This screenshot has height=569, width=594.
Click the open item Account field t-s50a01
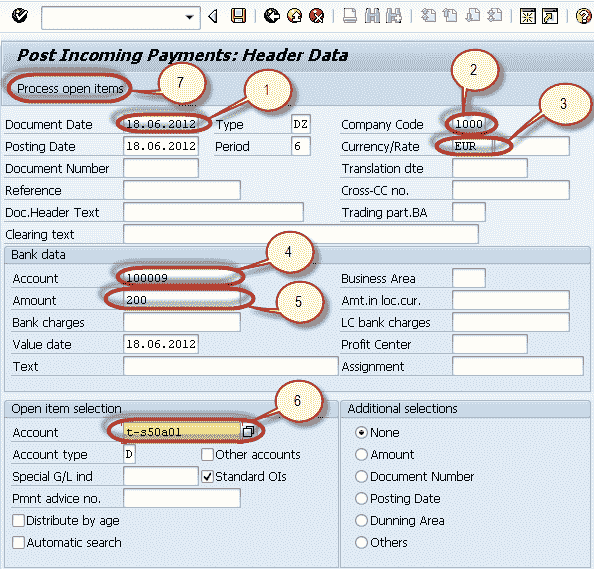click(182, 432)
